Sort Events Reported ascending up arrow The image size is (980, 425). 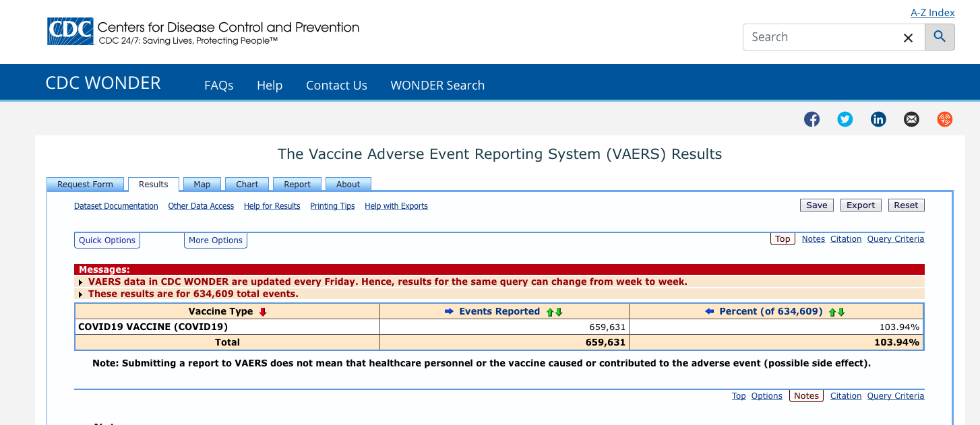pos(550,312)
